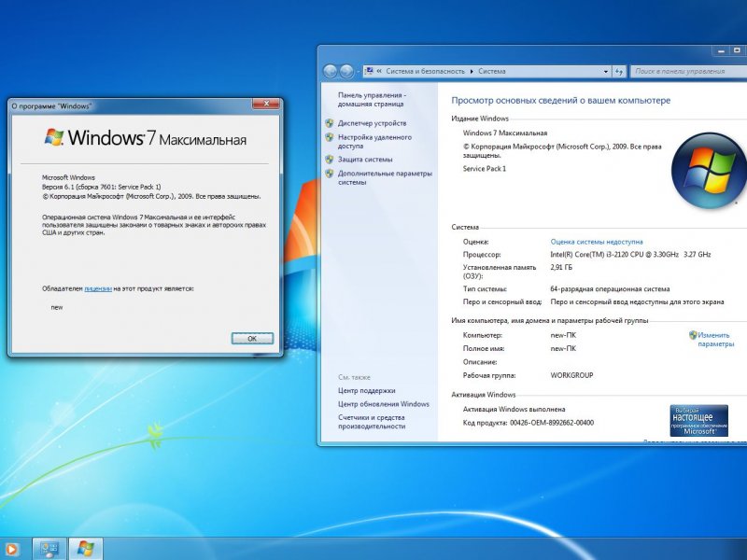Open the address bar history dropdown arrow
This screenshot has width=747, height=560.
click(605, 72)
